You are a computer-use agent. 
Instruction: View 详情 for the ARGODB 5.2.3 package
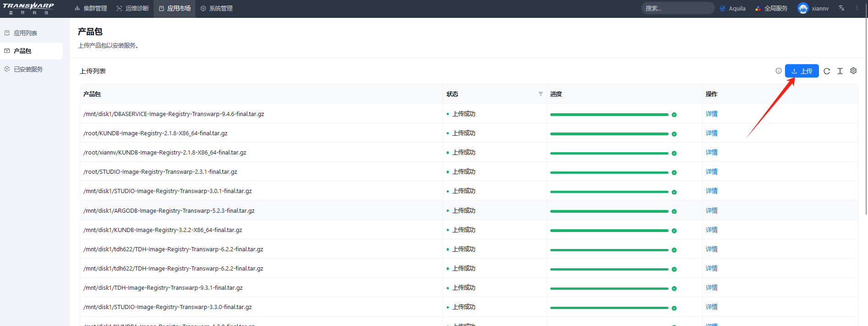click(x=712, y=210)
